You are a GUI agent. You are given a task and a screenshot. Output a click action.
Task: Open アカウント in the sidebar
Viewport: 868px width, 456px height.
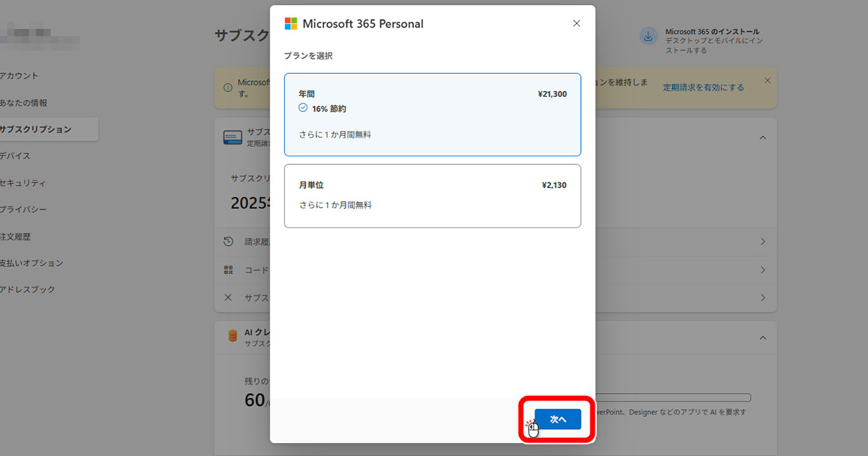point(19,76)
